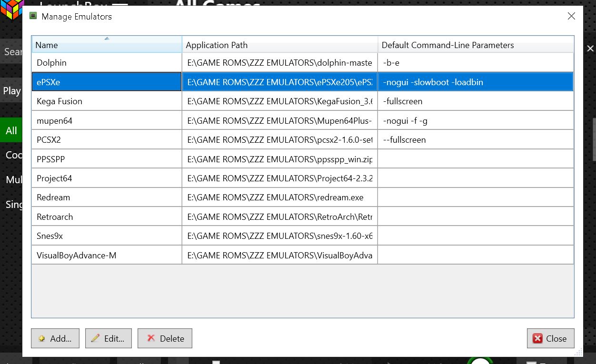This screenshot has width=596, height=364.
Task: Click the pcsx2-1.6.0 application path cell
Action: coord(280,140)
